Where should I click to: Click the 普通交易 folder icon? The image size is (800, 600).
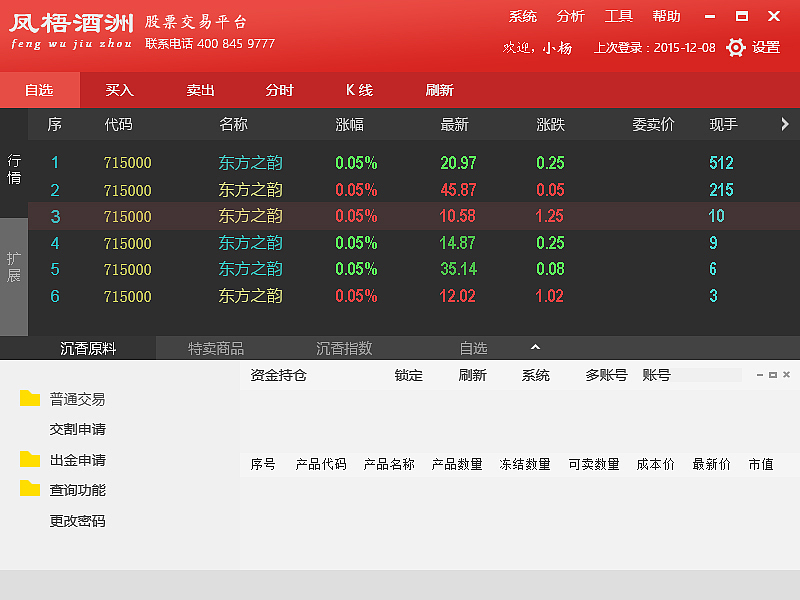(x=30, y=398)
